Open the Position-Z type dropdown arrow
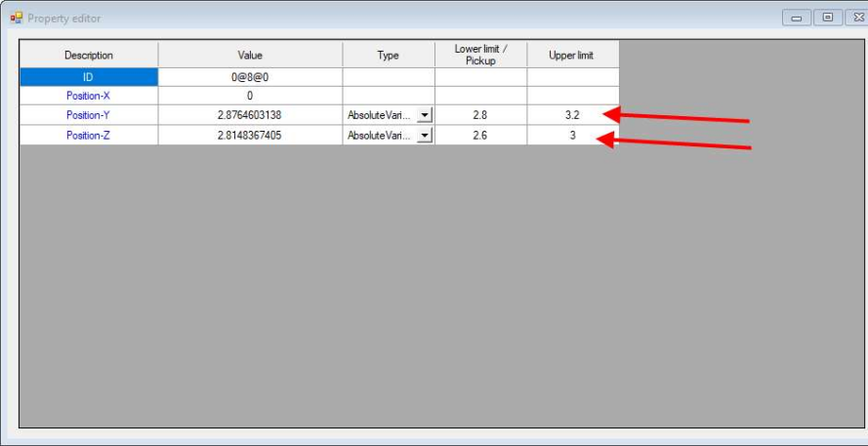Screen dimensions: 868x446 [425, 135]
